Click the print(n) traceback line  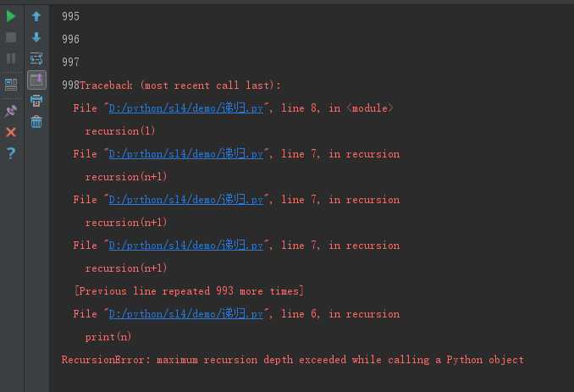(x=108, y=337)
